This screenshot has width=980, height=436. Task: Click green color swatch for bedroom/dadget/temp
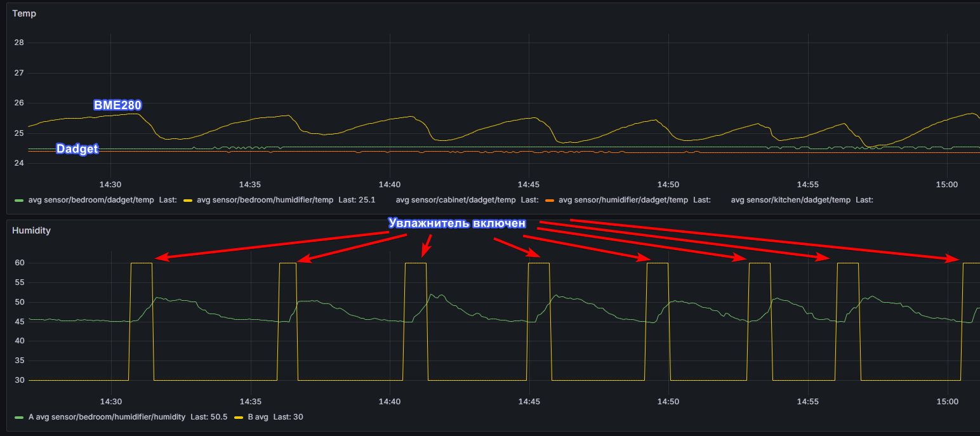point(19,200)
